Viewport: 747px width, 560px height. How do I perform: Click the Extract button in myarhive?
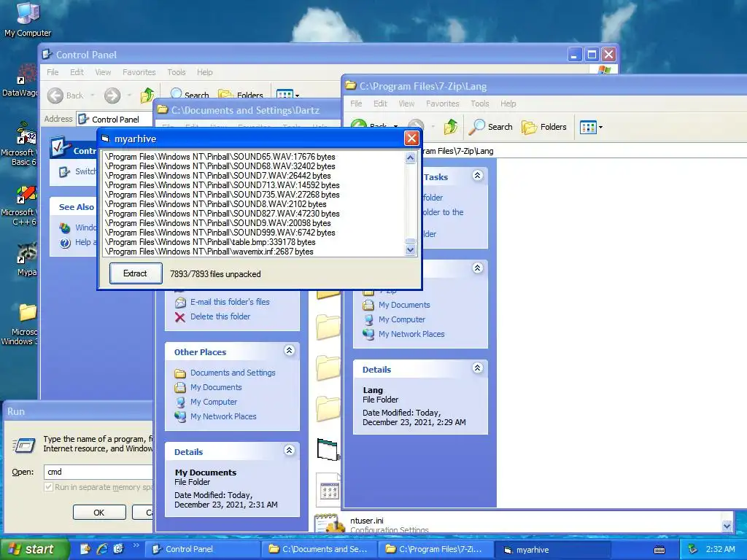pos(136,273)
